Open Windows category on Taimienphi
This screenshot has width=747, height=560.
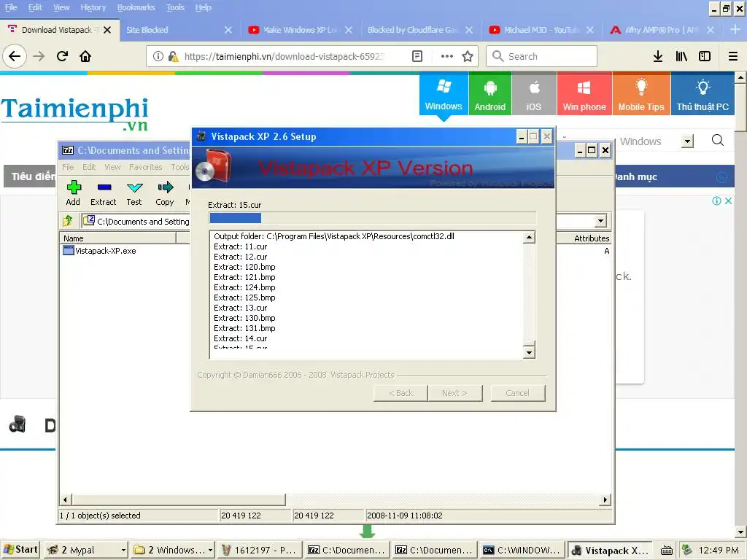tap(444, 94)
